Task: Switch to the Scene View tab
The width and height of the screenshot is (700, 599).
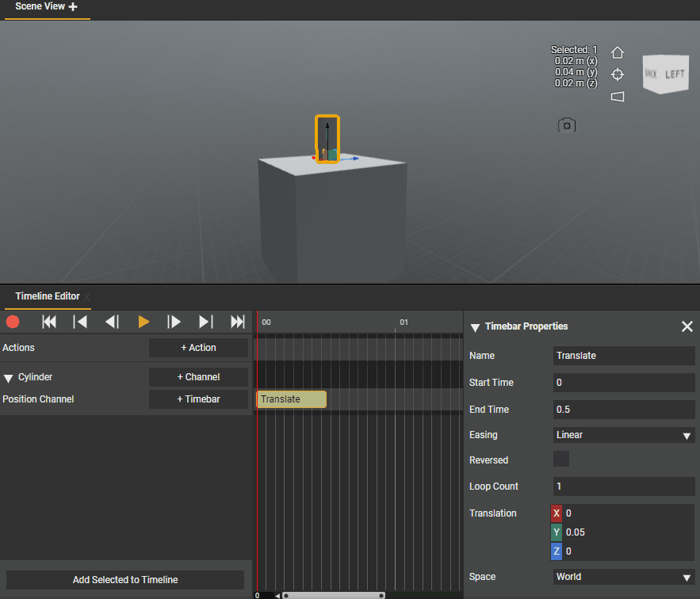Action: point(40,7)
